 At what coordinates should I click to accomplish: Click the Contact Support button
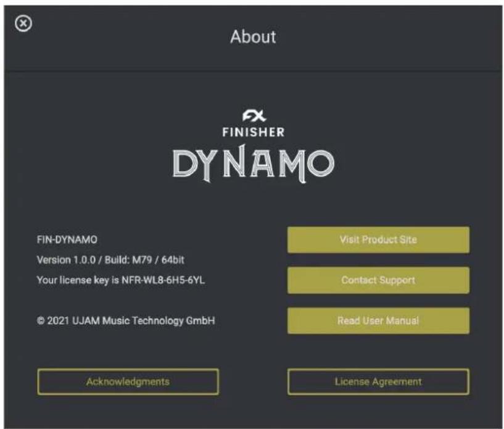point(378,280)
